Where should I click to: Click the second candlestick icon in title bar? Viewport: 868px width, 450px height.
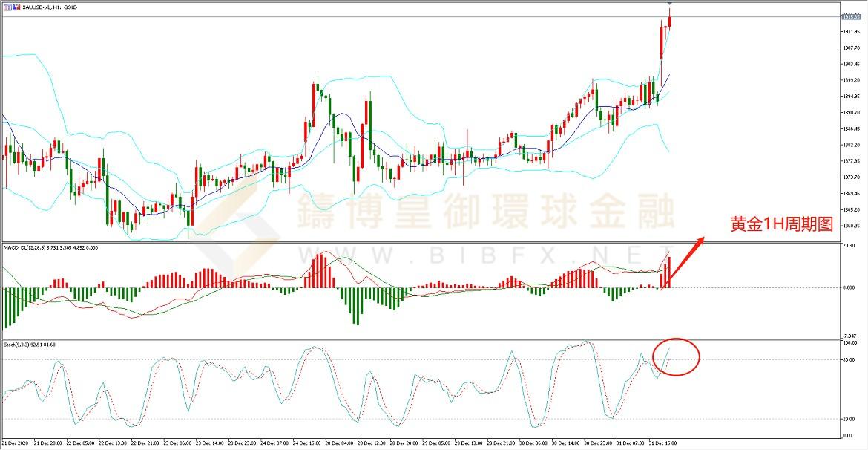pos(16,6)
